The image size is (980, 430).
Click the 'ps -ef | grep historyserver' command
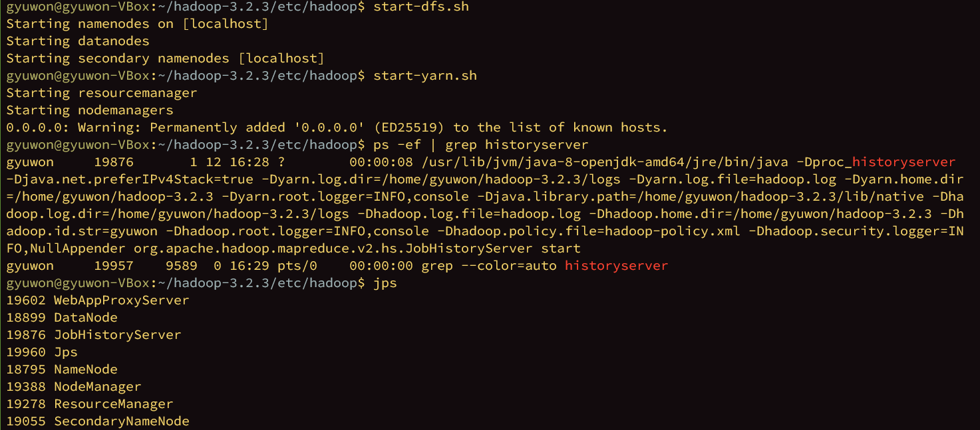pyautogui.click(x=481, y=145)
